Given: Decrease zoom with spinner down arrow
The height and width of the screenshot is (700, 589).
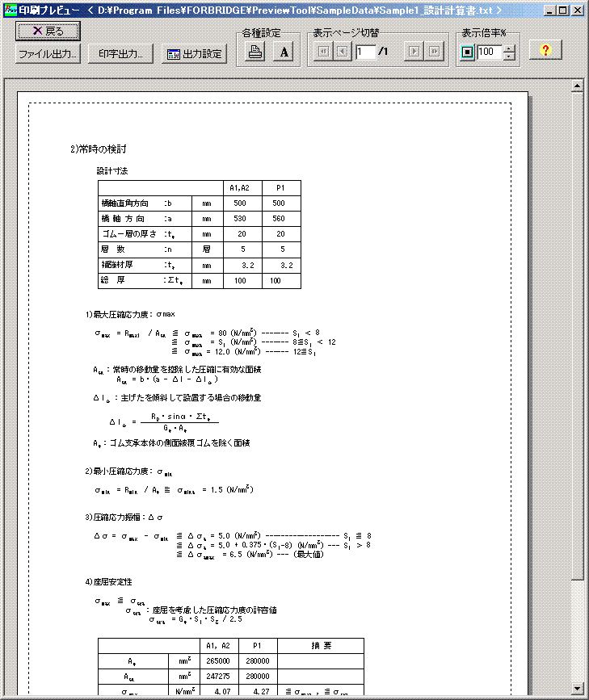Looking at the screenshot, I should pos(509,57).
